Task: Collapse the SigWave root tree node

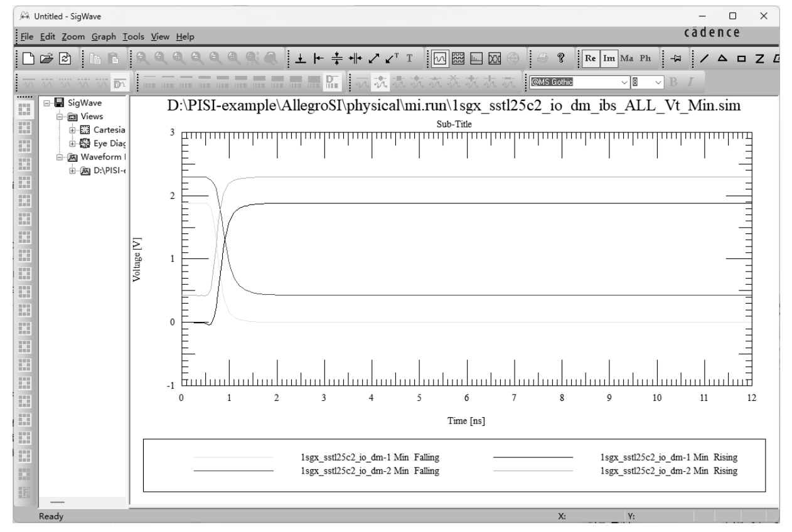Action: point(45,103)
